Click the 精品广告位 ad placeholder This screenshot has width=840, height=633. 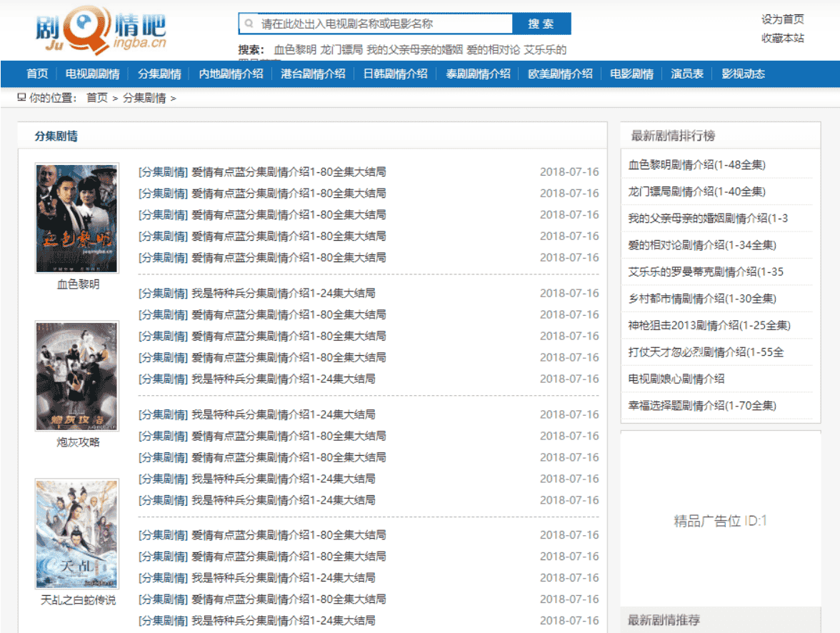pos(720,521)
